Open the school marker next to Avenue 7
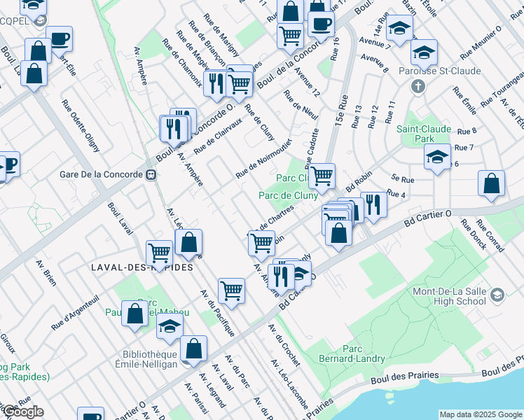The height and width of the screenshot is (420, 524). pyautogui.click(x=399, y=29)
